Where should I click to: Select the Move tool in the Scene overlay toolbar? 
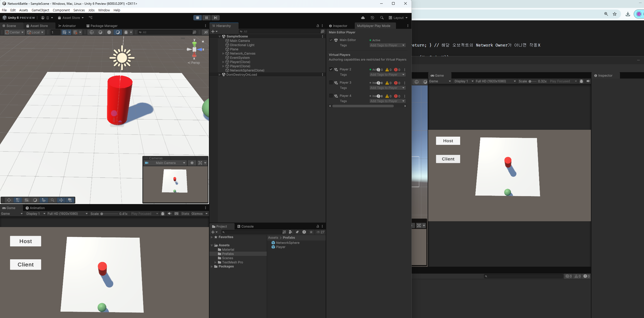9,200
